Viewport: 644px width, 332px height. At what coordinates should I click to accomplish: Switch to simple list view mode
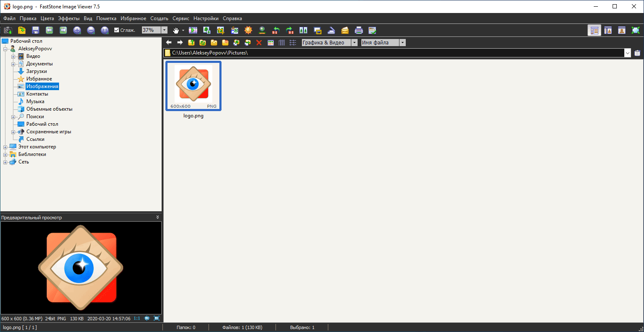coord(293,42)
